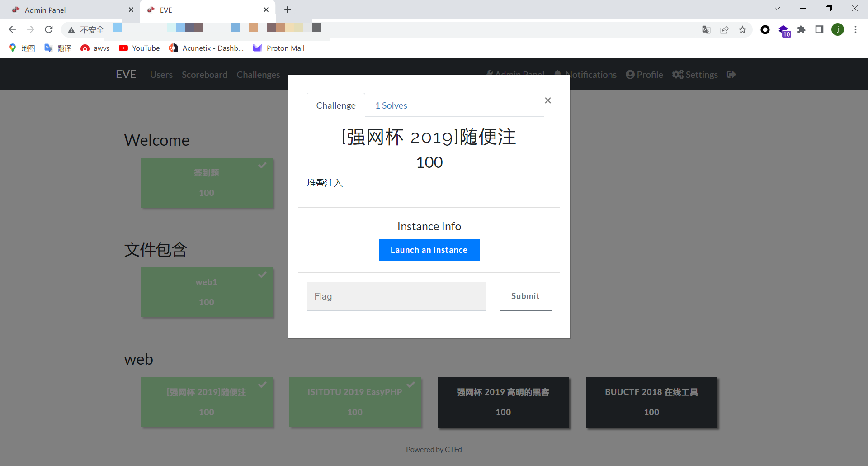The width and height of the screenshot is (868, 466).
Task: Close the challenge modal dialog
Action: (547, 100)
